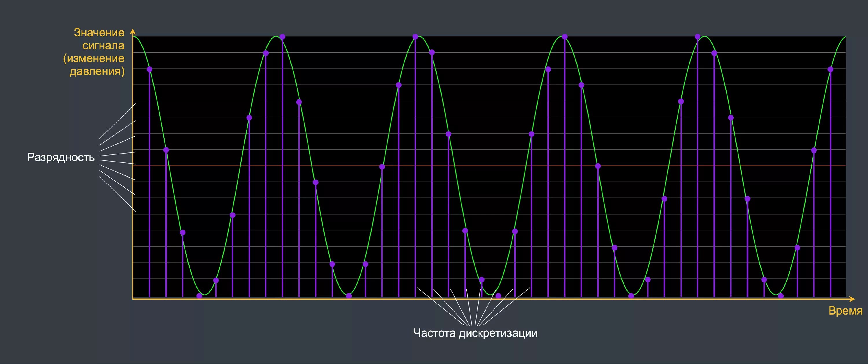Click the origin where both orange axes meet
The height and width of the screenshot is (364, 868).
tap(133, 299)
